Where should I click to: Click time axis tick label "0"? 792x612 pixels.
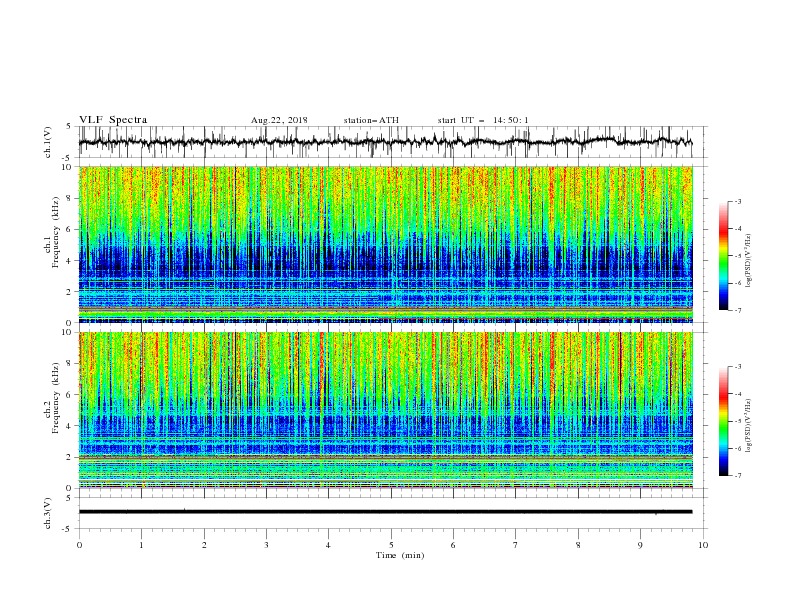click(x=79, y=545)
